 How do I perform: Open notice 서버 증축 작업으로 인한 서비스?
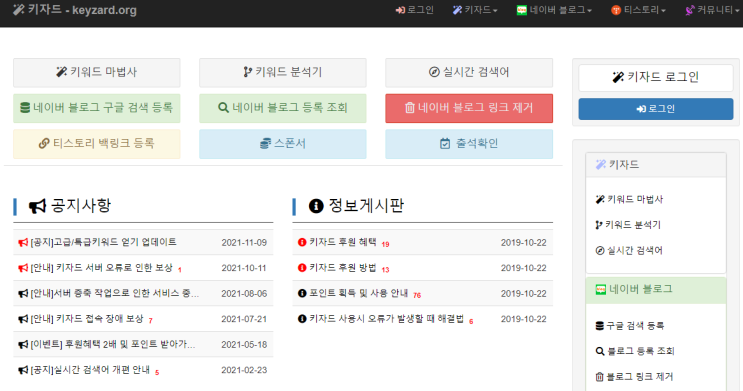pos(115,293)
